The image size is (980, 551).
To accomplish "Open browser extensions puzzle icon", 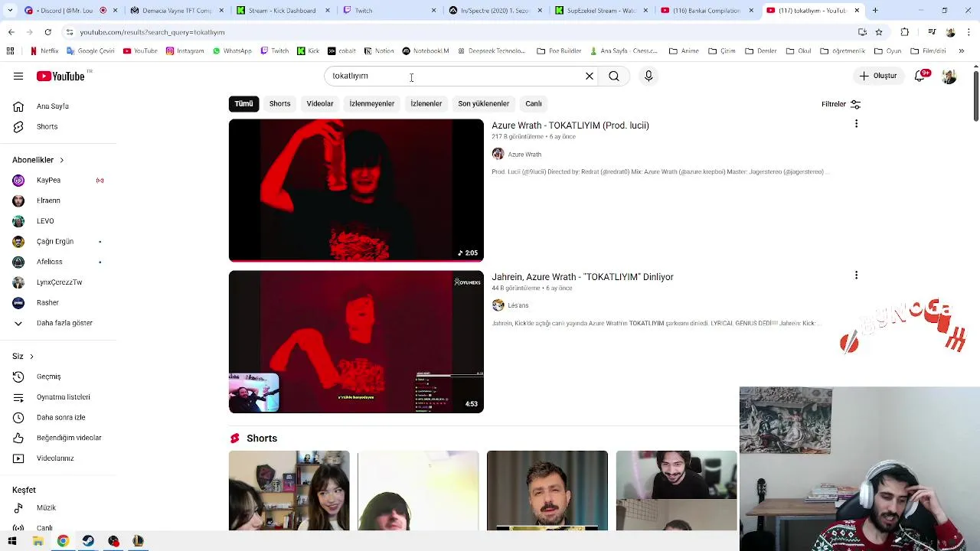I will pyautogui.click(x=905, y=32).
